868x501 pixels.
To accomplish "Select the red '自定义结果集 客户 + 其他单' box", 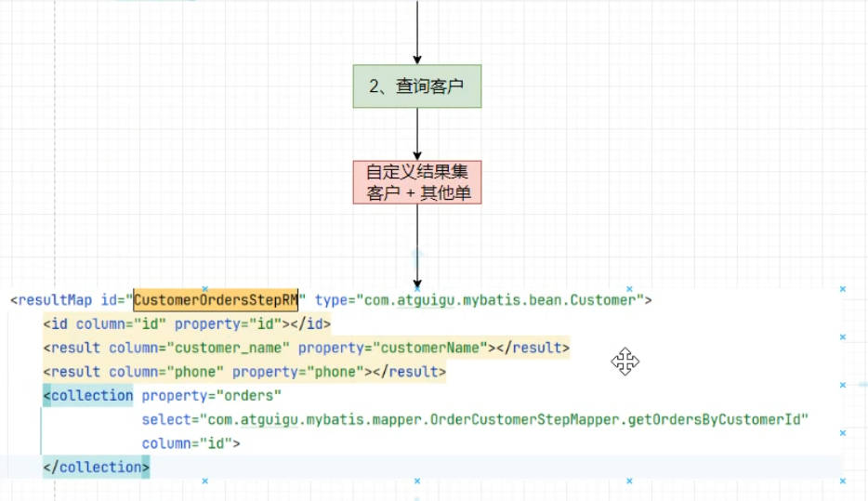I will (x=417, y=182).
